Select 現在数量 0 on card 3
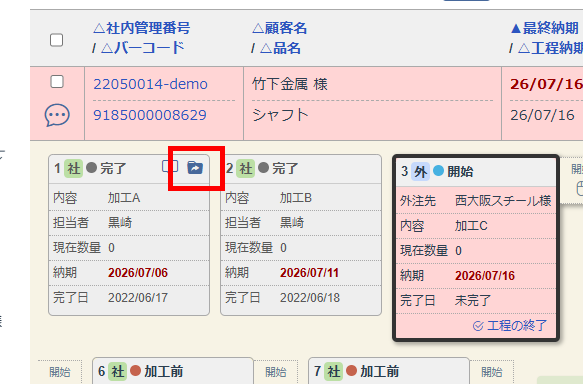Screen dimensions: 583x384 458,251
